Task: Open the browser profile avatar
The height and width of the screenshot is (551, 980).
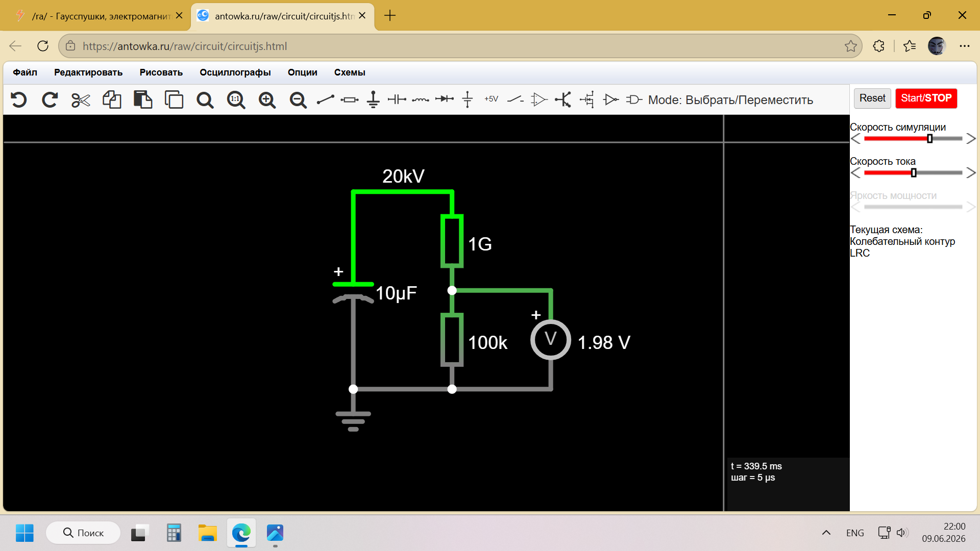Action: point(937,46)
